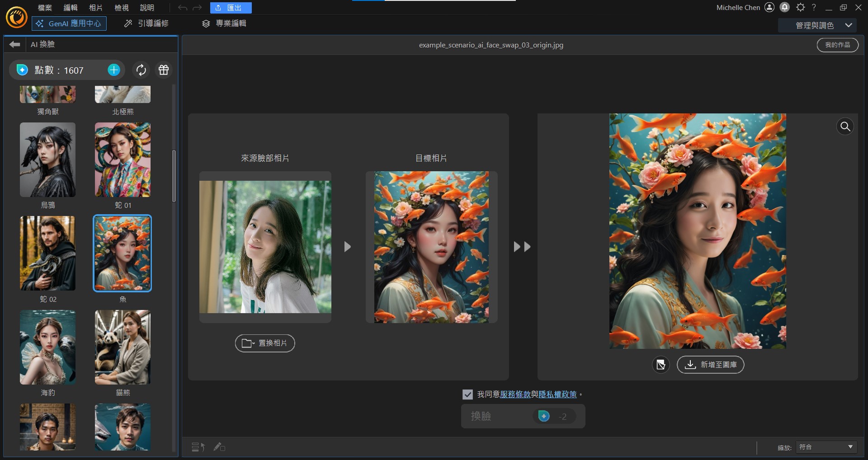Switch to the 引導編修 tab
The width and height of the screenshot is (868, 460).
coord(146,23)
